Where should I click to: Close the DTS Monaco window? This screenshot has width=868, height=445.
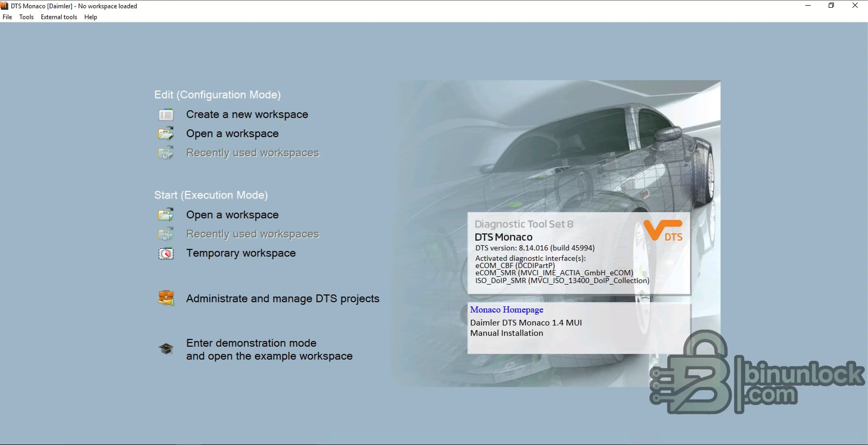pyautogui.click(x=855, y=5)
